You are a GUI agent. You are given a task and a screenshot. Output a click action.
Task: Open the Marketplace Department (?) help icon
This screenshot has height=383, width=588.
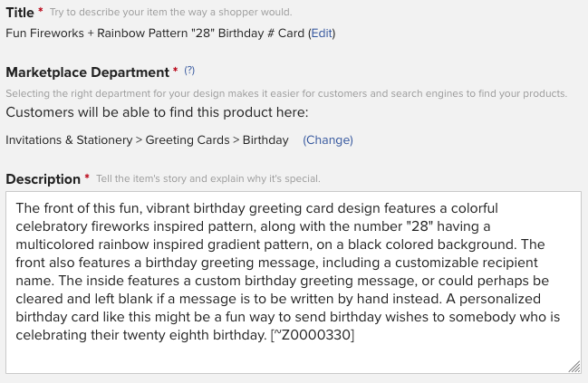pos(189,70)
